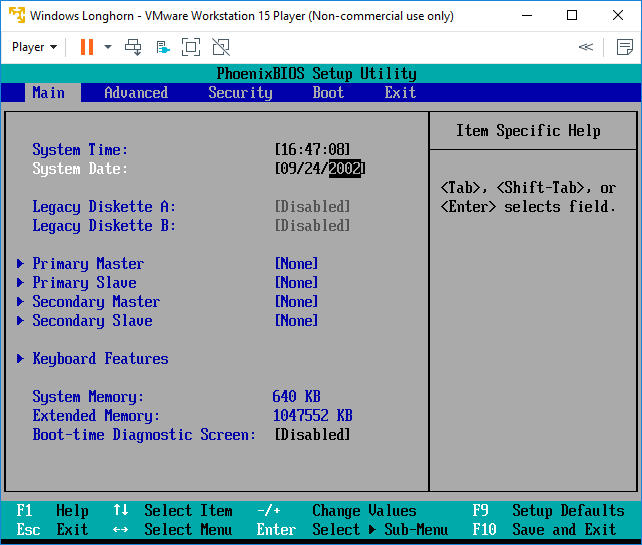
Task: Click F10 Save and Exit in footer
Action: 544,529
